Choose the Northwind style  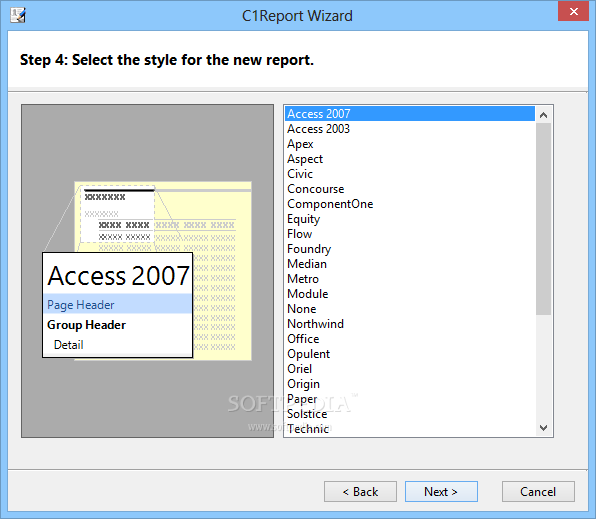click(x=410, y=324)
